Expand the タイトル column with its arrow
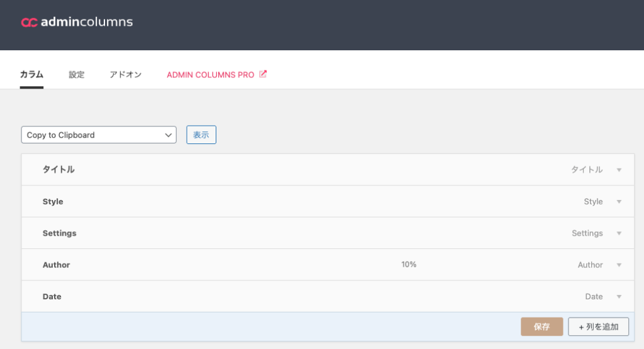Image resolution: width=644 pixels, height=349 pixels. (619, 170)
